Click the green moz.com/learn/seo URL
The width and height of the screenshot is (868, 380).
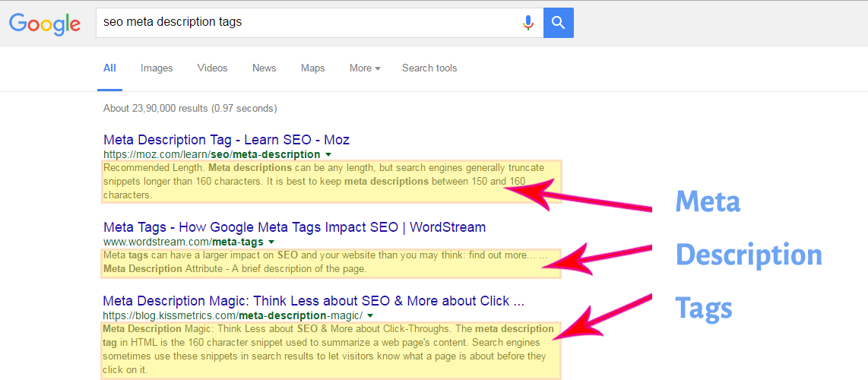click(x=211, y=155)
